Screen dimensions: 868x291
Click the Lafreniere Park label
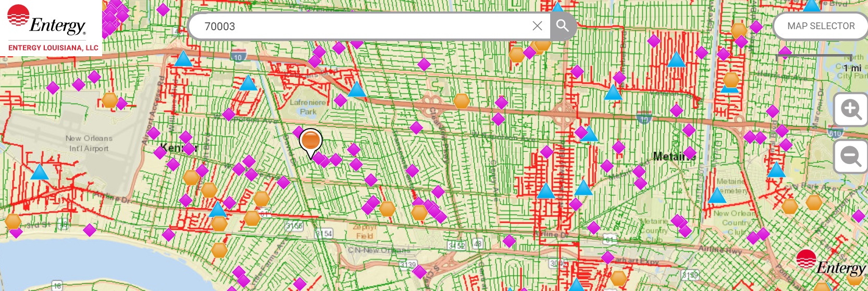coord(307,107)
